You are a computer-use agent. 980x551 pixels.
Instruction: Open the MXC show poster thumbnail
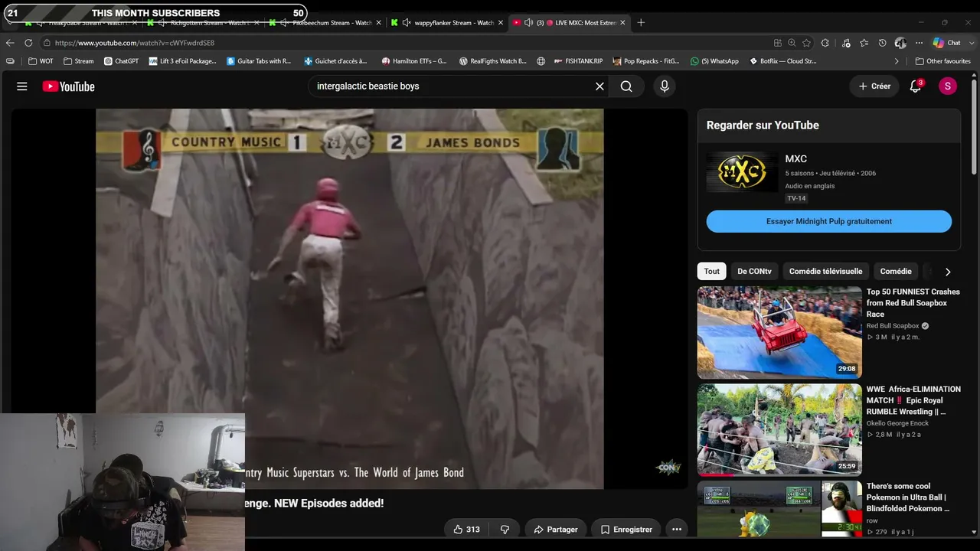(742, 172)
